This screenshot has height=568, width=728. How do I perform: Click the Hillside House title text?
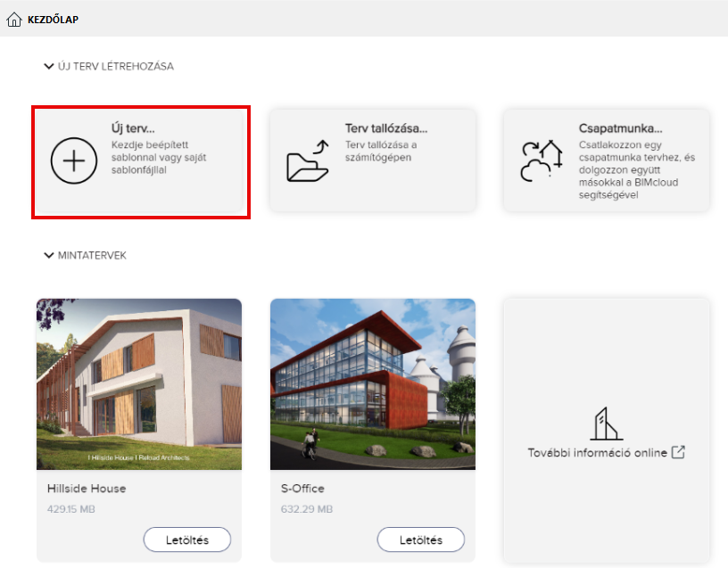pyautogui.click(x=87, y=488)
